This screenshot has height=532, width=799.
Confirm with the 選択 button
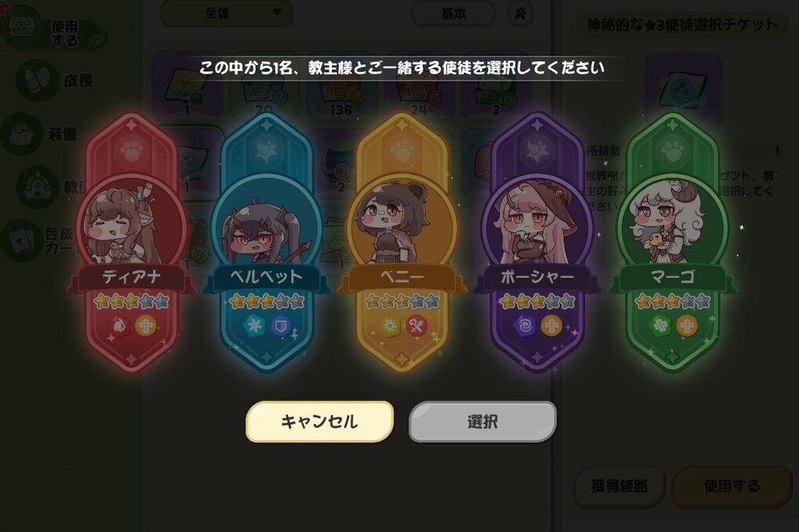coord(482,422)
